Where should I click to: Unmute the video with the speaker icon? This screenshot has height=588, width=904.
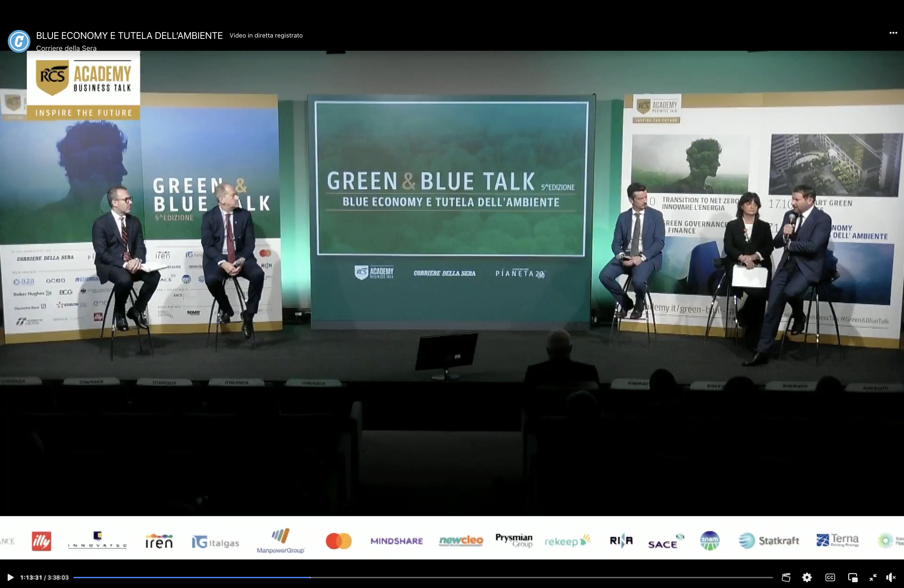891,577
